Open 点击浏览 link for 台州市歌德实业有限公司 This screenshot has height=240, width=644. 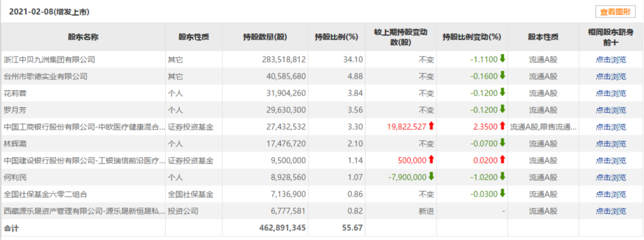[611, 76]
